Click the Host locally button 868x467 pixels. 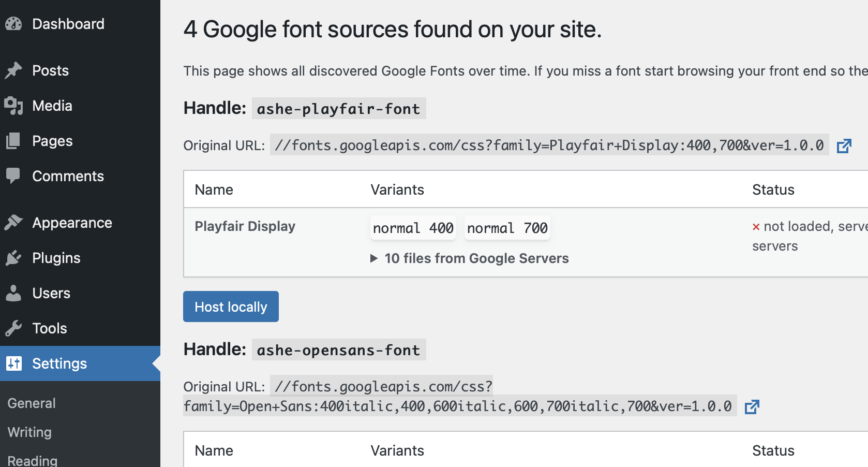(x=231, y=307)
